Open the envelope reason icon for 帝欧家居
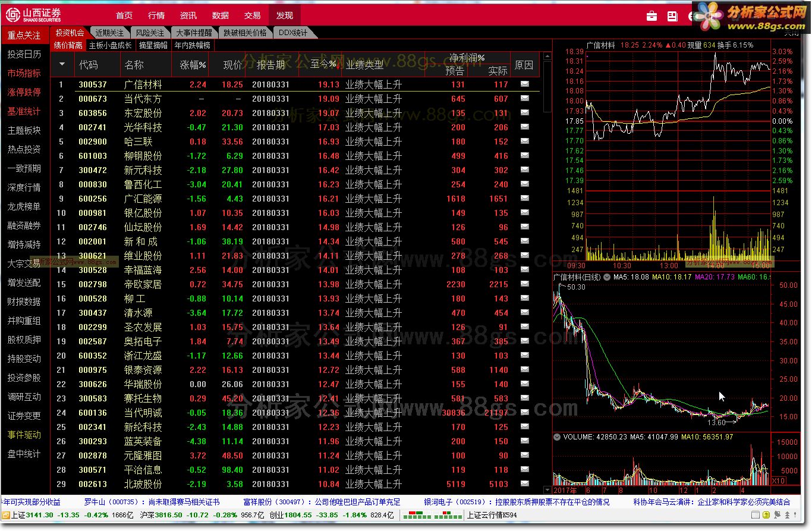The image size is (812, 531). point(524,284)
